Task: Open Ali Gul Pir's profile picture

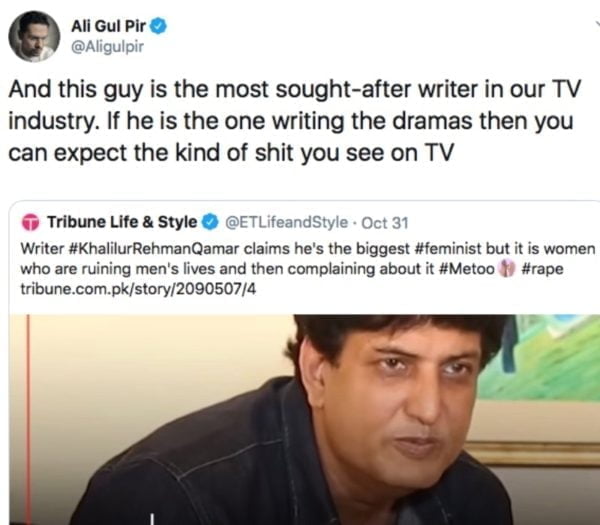Action: pyautogui.click(x=34, y=36)
